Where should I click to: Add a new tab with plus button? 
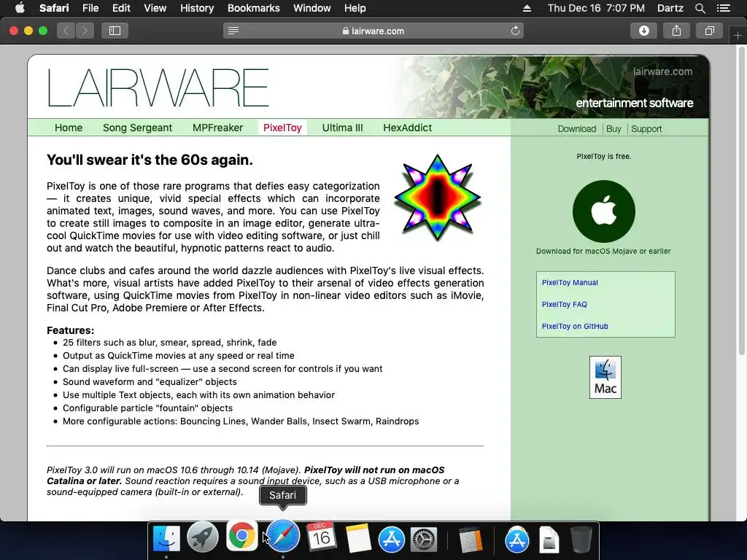[x=738, y=35]
